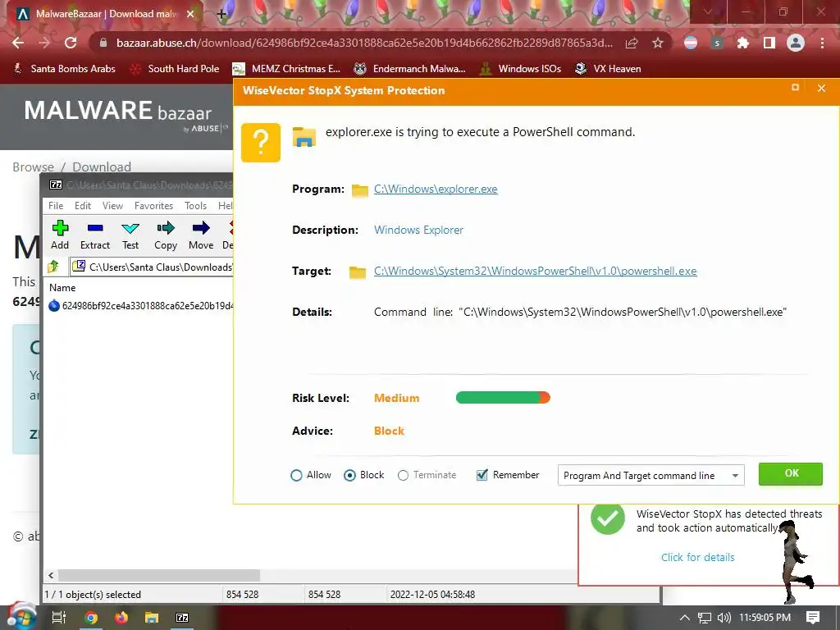Click the left scroll arrow in 7-Zip
Screen dimensions: 840x630
51,575
